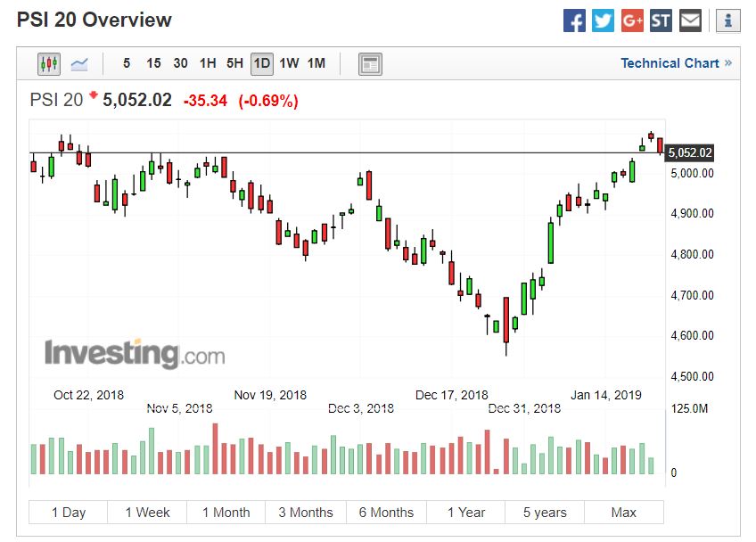
Task: Show the 1 Year range
Action: 465,512
